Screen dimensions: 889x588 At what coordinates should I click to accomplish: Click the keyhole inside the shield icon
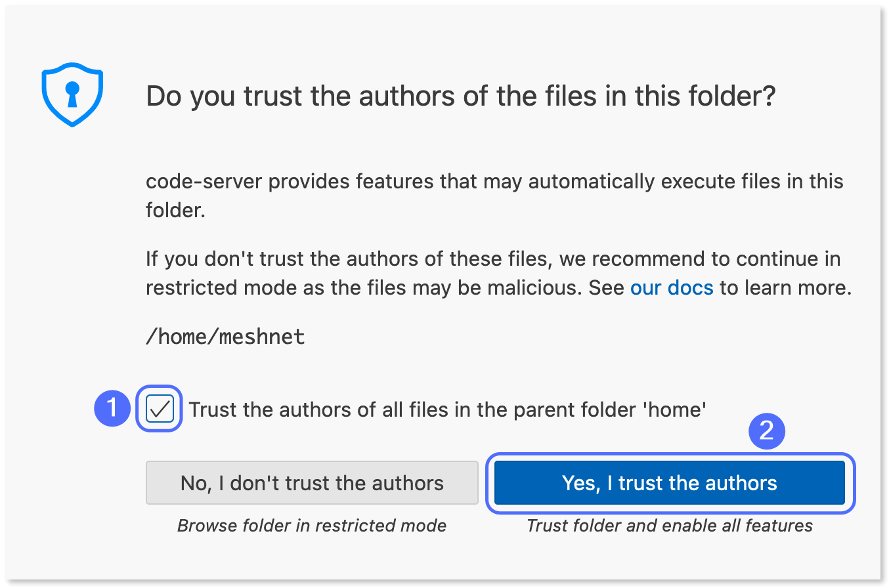[x=72, y=92]
